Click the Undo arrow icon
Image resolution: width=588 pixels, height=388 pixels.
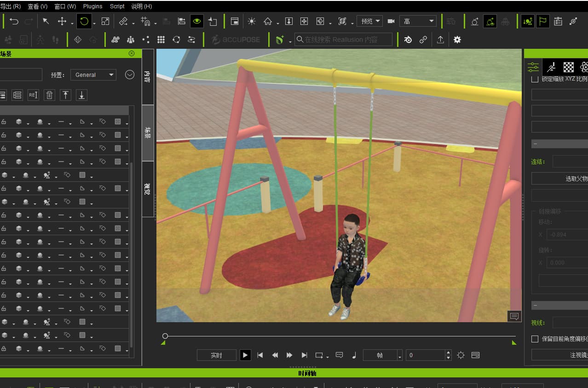pyautogui.click(x=14, y=21)
